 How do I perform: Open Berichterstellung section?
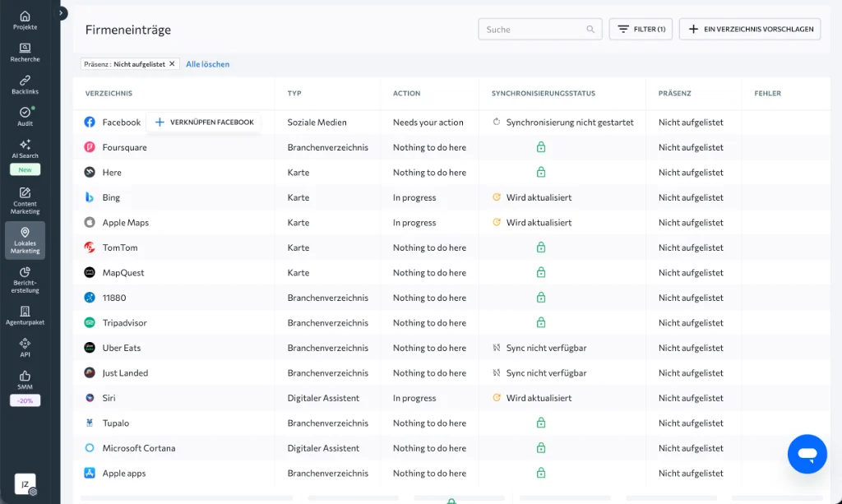pyautogui.click(x=25, y=280)
